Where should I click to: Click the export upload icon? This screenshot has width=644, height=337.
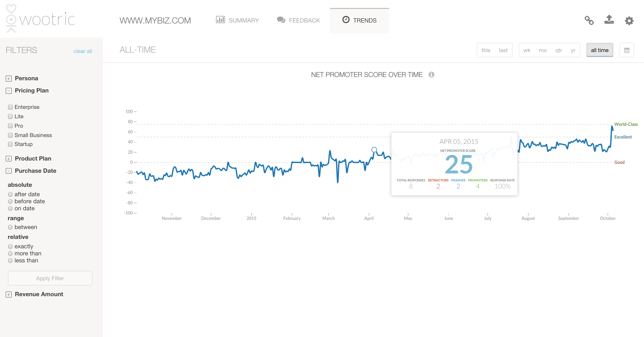609,20
